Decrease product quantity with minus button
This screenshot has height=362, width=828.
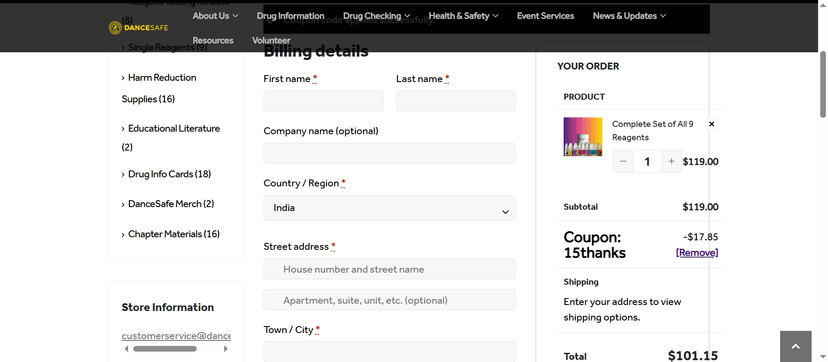tap(623, 161)
